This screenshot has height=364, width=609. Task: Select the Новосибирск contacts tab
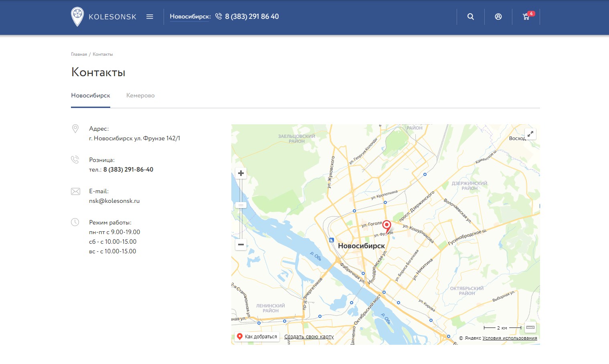point(91,95)
